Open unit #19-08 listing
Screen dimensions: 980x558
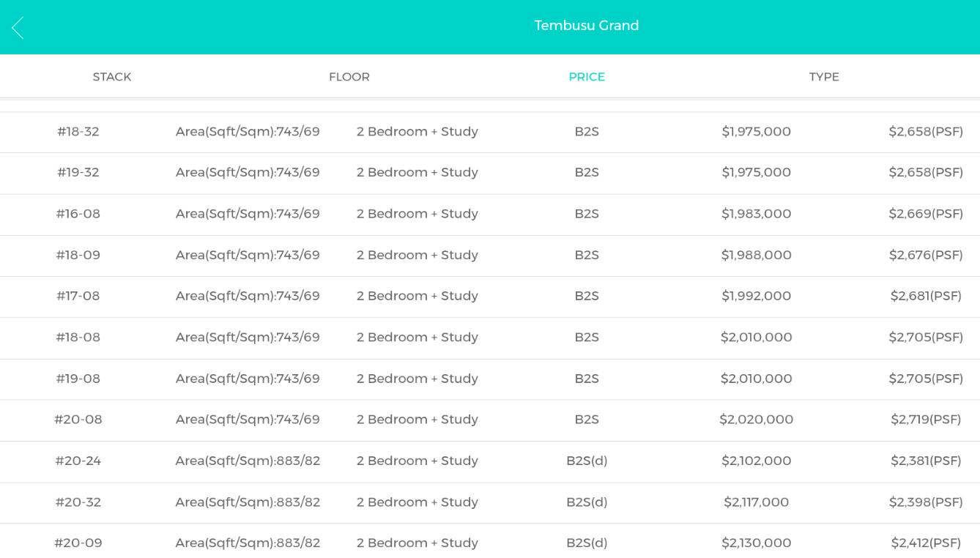coord(78,379)
